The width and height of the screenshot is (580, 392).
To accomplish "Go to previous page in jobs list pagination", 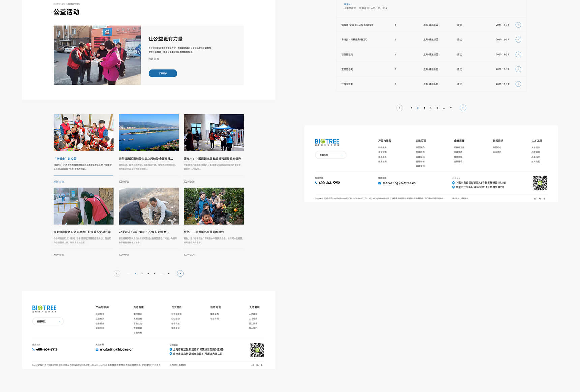I will coord(400,108).
